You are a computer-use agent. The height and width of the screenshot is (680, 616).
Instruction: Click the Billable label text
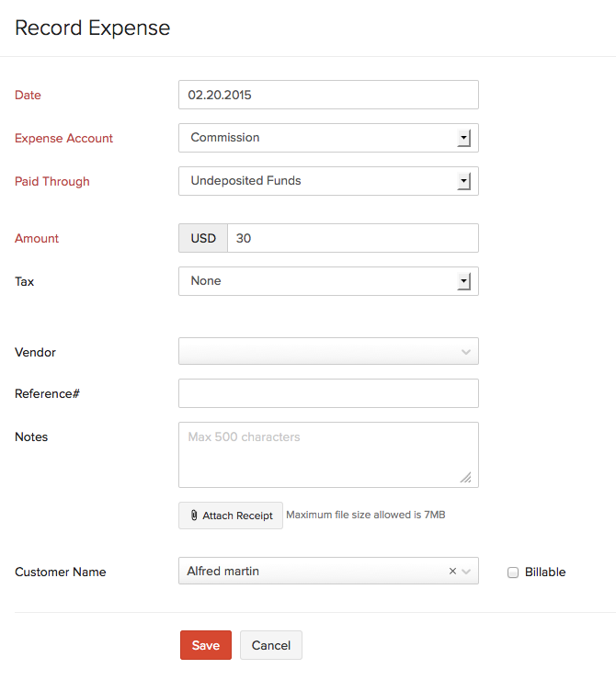click(544, 572)
